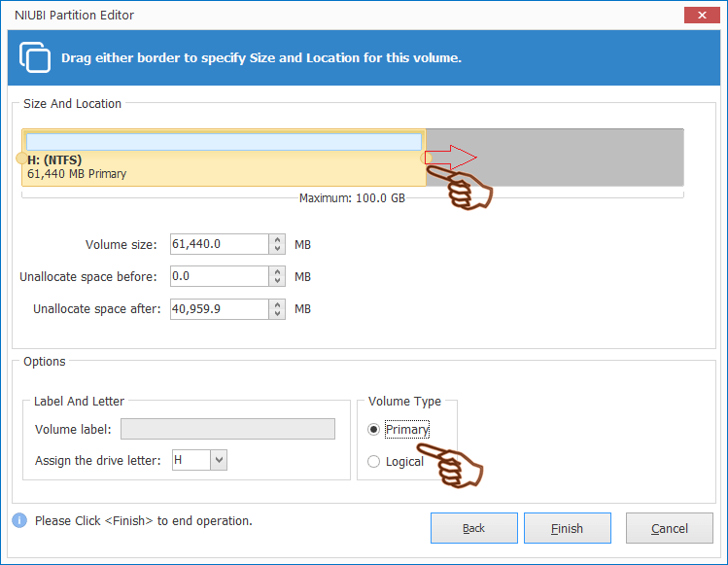
Task: Increase Unallocate space before value
Action: 278,272
